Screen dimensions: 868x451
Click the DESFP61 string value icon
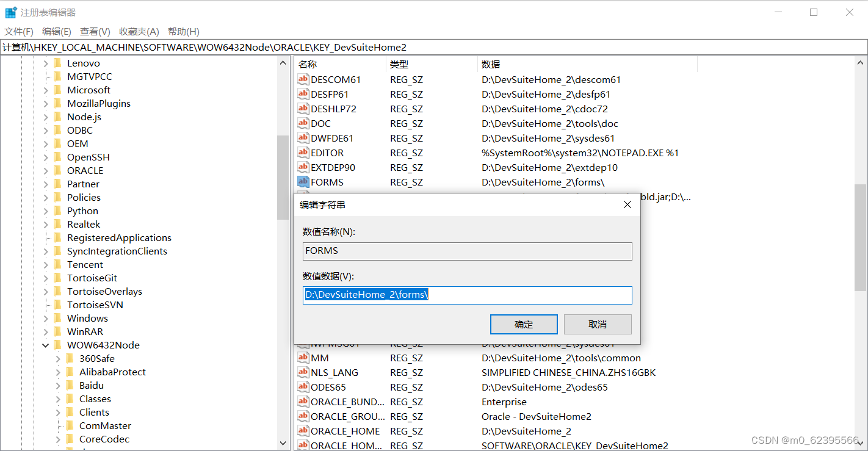click(x=303, y=94)
